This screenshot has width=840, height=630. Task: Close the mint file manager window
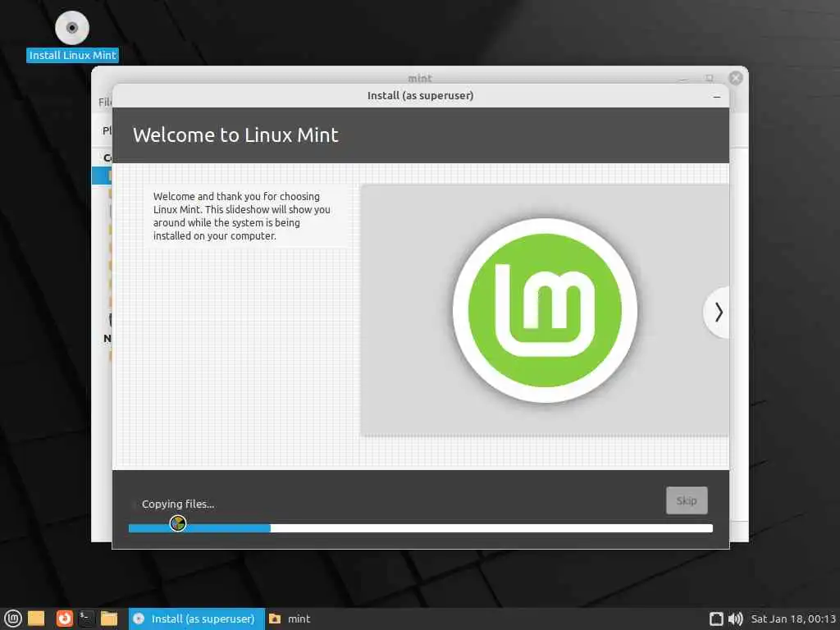[x=736, y=78]
